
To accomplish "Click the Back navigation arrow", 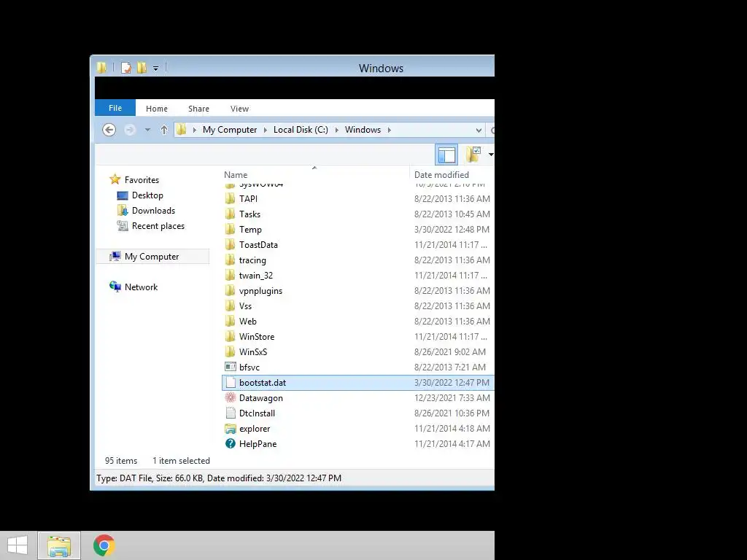I will pos(109,130).
